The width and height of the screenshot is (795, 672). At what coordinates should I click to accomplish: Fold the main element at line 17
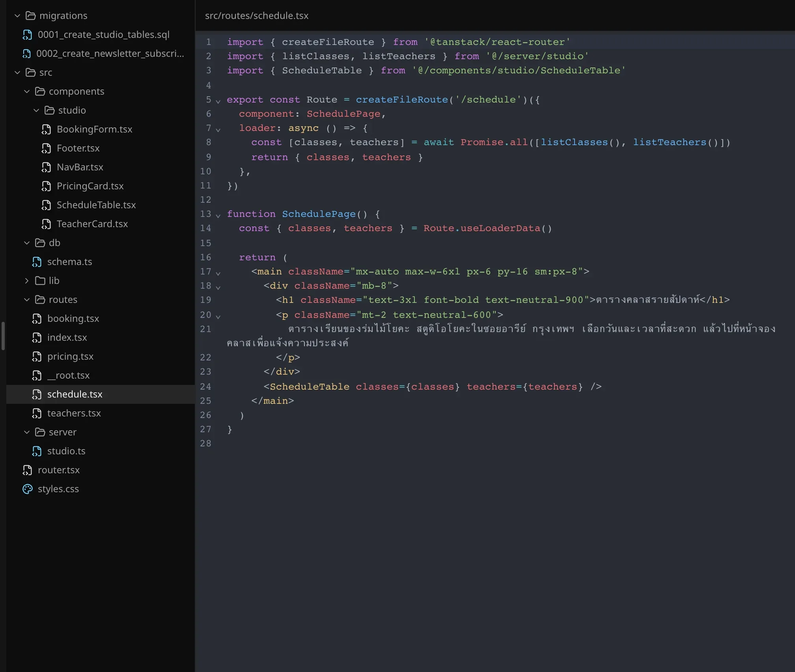tap(218, 273)
